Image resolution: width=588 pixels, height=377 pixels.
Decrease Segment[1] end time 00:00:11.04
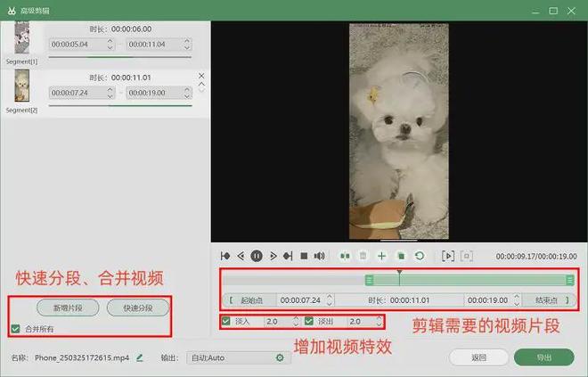(187, 47)
